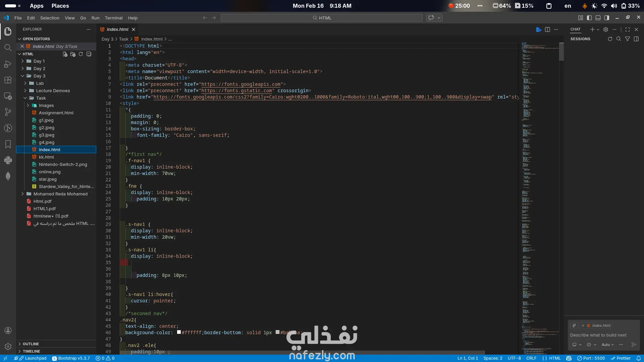Image resolution: width=644 pixels, height=362 pixels.
Task: Click the #ffffff color swatch in code
Action: [179, 332]
